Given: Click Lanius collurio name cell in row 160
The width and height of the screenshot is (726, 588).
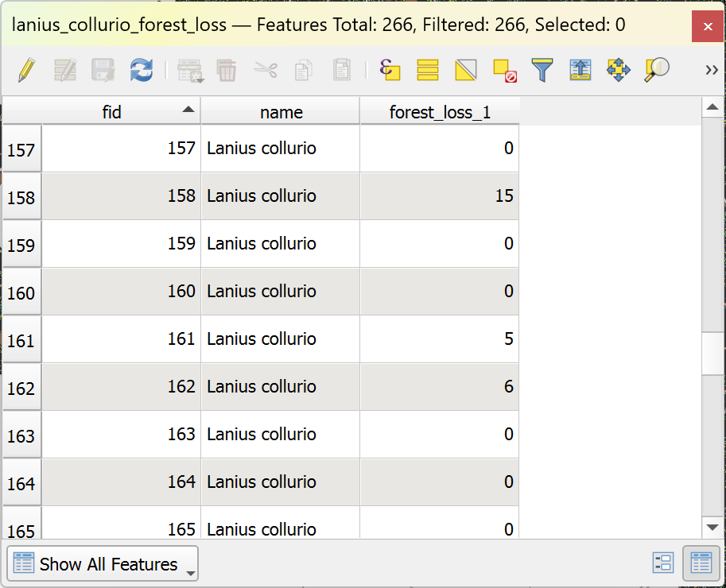Looking at the screenshot, I should click(x=281, y=292).
